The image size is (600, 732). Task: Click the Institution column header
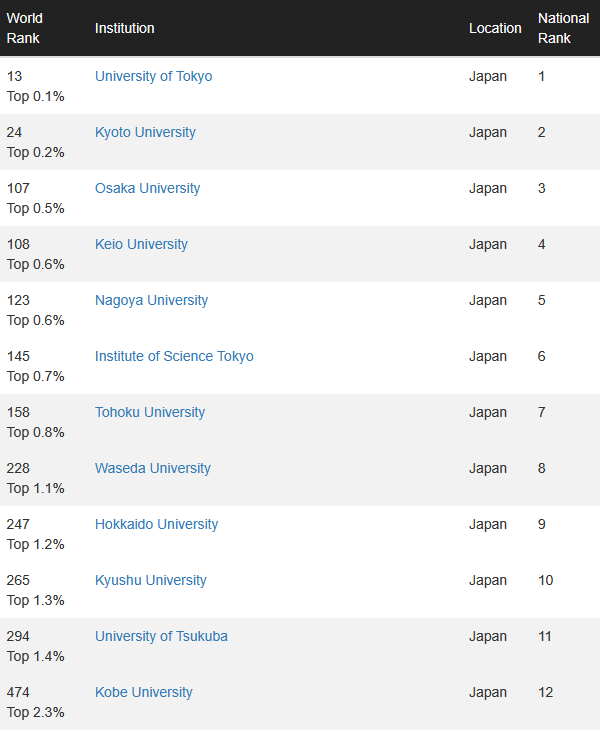pyautogui.click(x=125, y=28)
